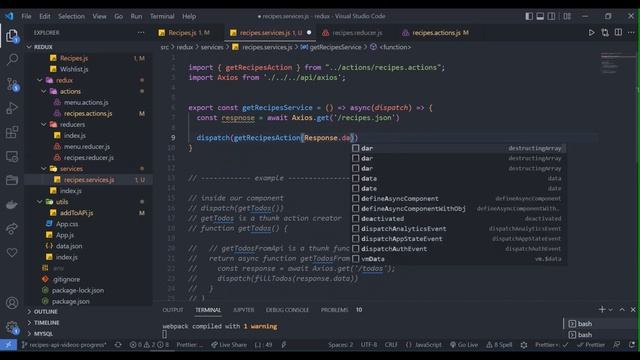Customize layout icon in title bar
The width and height of the screenshot is (640, 360).
pos(567,16)
